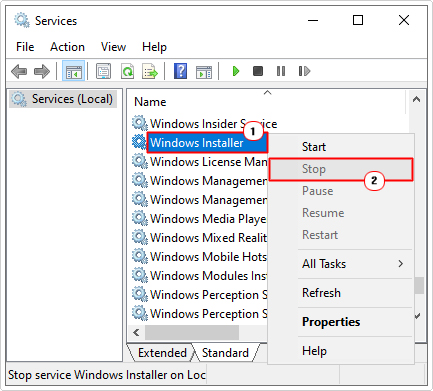Click horizontal scrollbar left arrow
The height and width of the screenshot is (391, 433).
click(x=136, y=332)
